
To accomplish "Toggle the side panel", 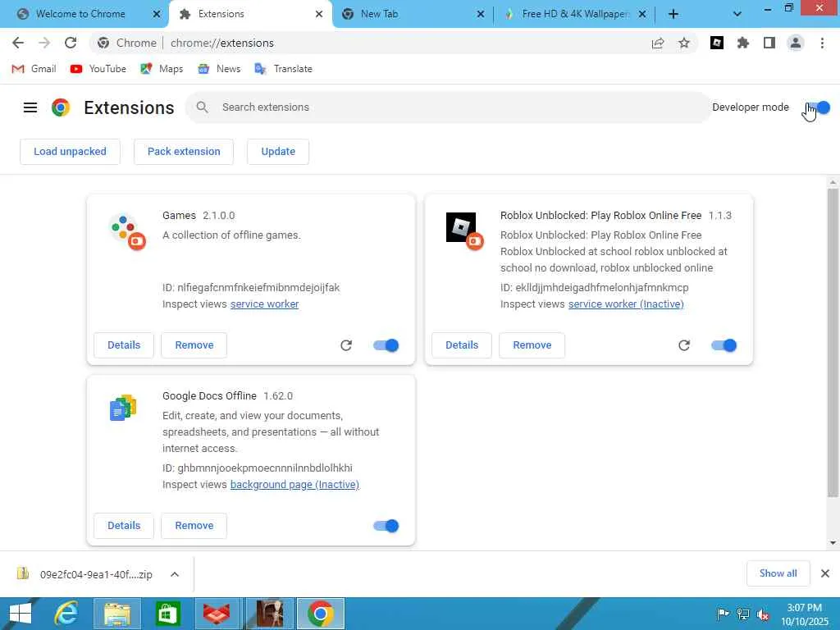I will [x=769, y=43].
